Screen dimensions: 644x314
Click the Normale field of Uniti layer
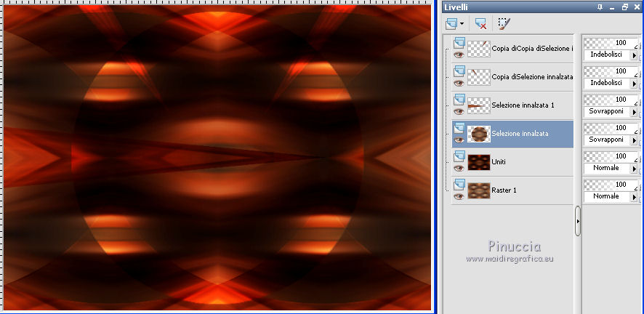[x=607, y=168]
